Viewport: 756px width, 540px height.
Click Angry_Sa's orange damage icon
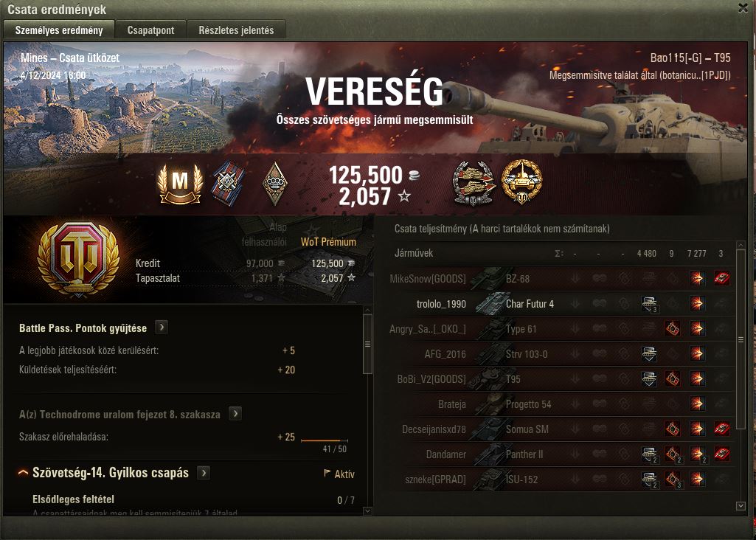tap(673, 329)
